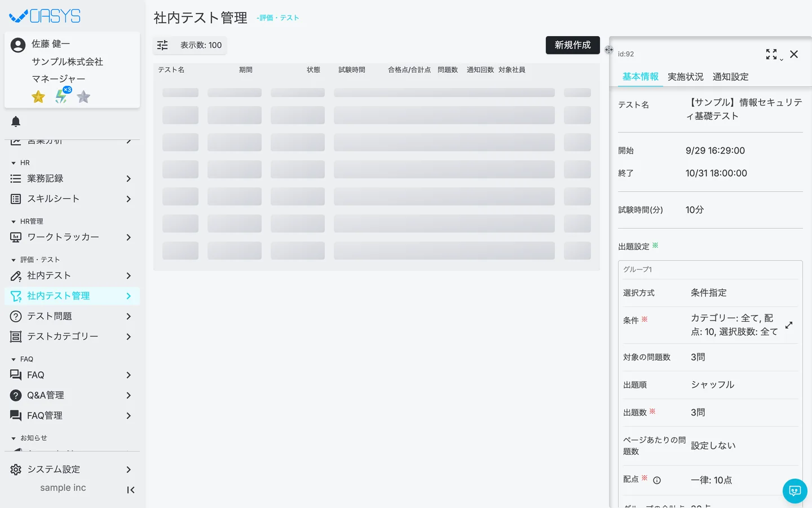Click the 対象社員 column header
The width and height of the screenshot is (812, 508).
tap(512, 70)
